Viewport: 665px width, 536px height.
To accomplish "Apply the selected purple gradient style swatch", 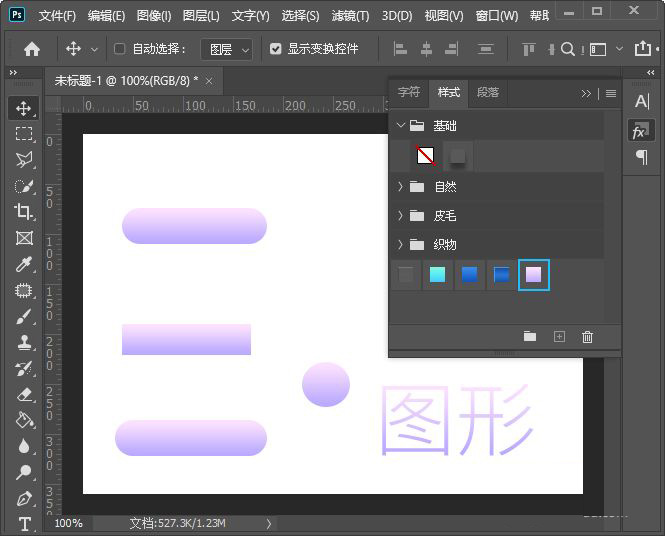I will (x=534, y=275).
